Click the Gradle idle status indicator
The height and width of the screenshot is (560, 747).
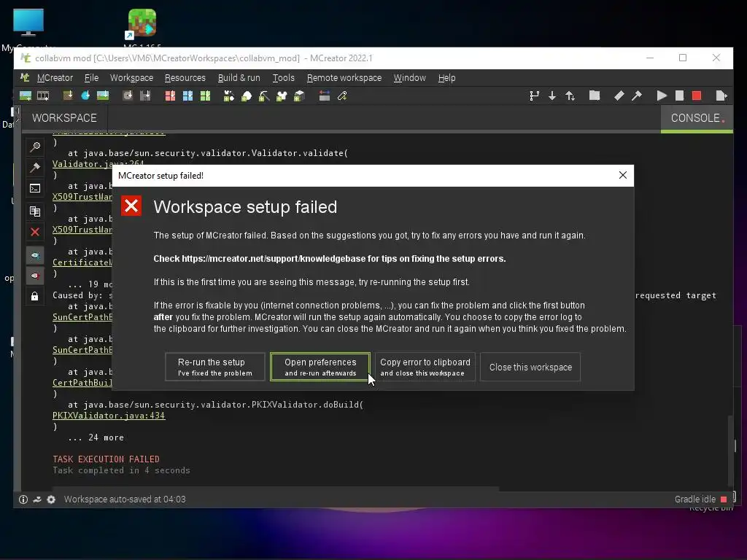(701, 499)
